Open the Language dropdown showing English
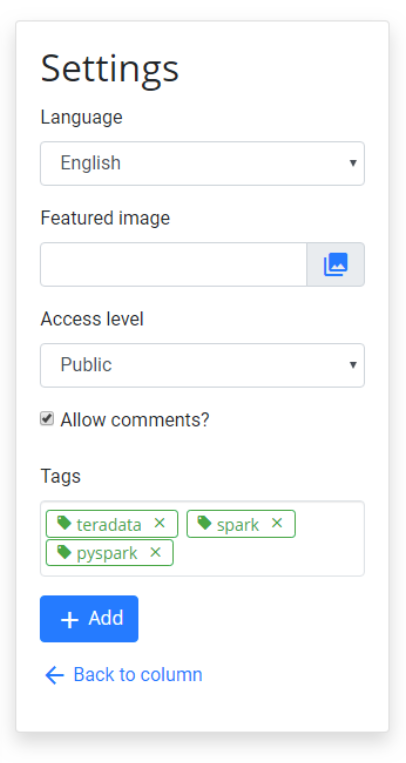This screenshot has width=406, height=763. pos(202,164)
